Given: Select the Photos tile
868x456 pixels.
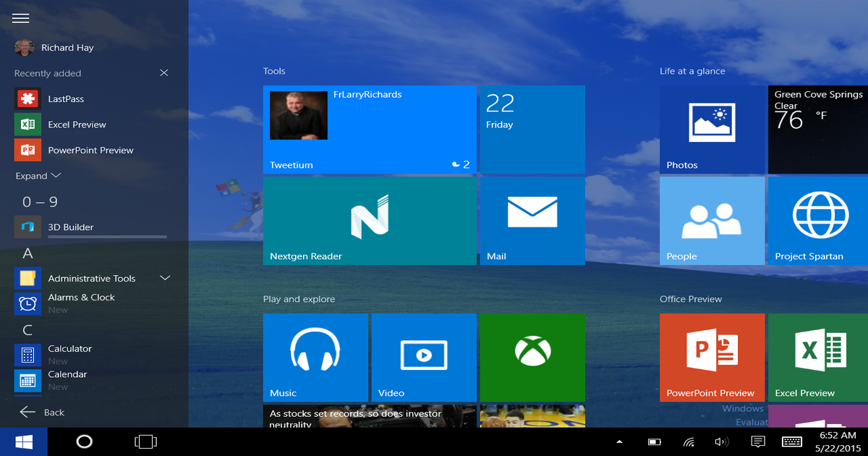Looking at the screenshot, I should coord(711,129).
